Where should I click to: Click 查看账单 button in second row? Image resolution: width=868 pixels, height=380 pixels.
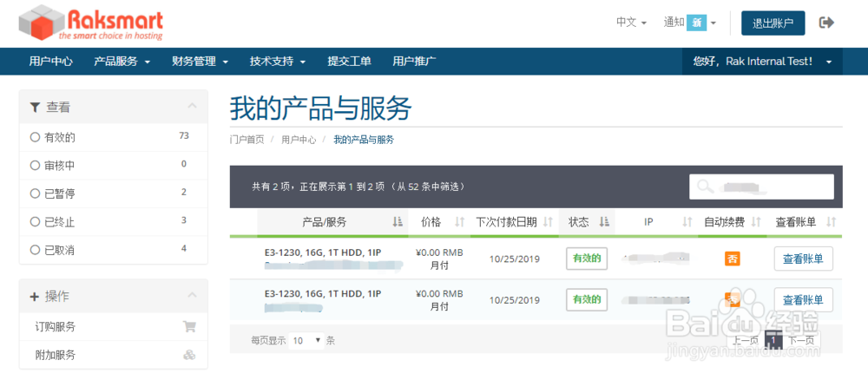(803, 300)
